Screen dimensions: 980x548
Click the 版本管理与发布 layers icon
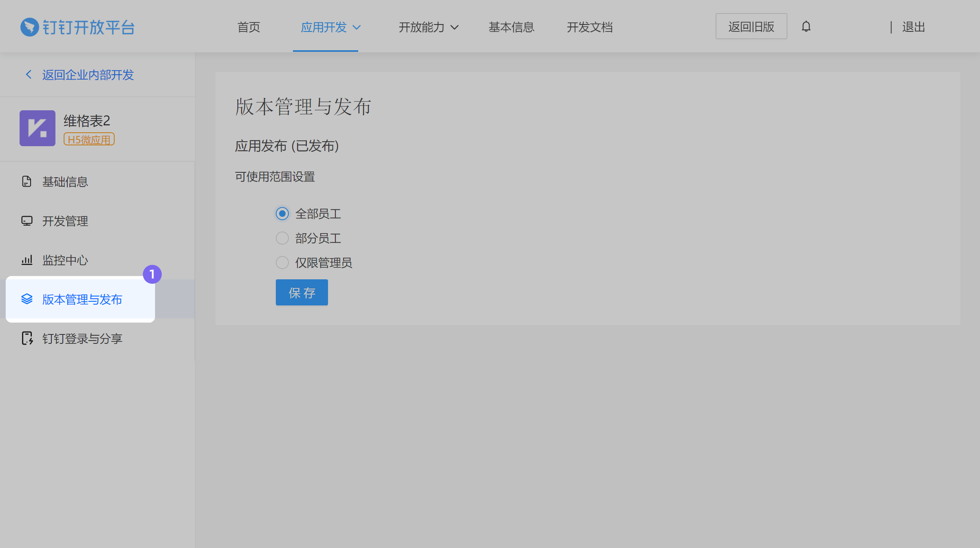click(27, 299)
